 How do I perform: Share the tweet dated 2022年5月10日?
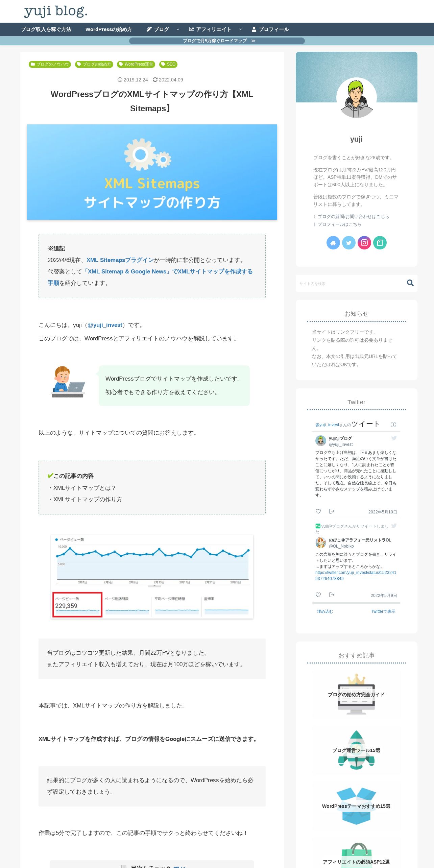pos(332,511)
